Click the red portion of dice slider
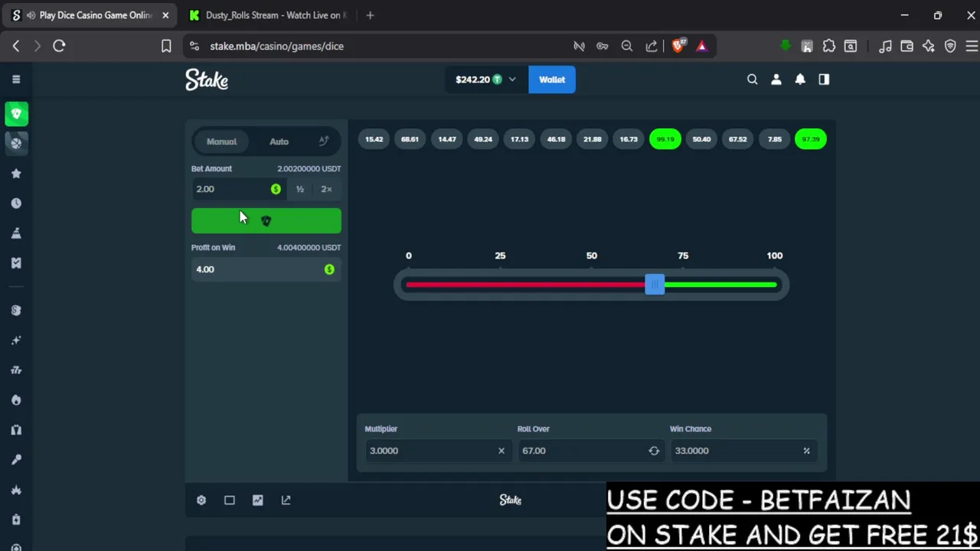Image resolution: width=980 pixels, height=551 pixels. point(525,285)
